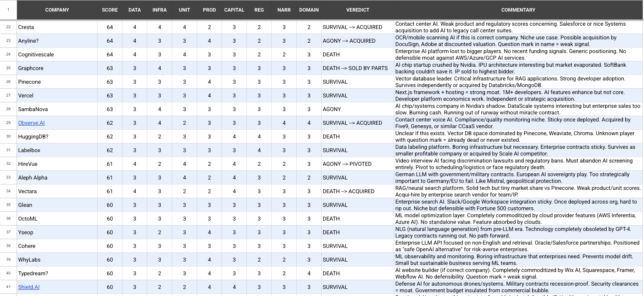Click the DOMAIN column header
This screenshot has height=296, width=644.
point(309,10)
